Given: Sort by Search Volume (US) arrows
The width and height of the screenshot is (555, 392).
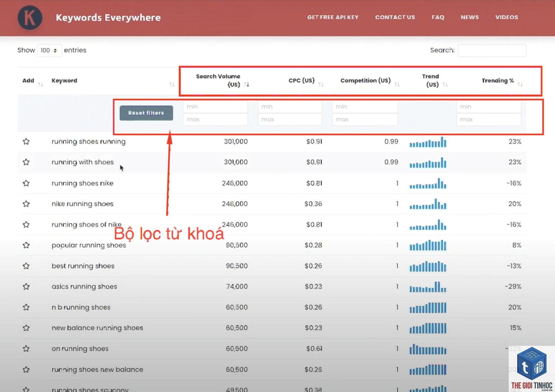Looking at the screenshot, I should [x=247, y=84].
